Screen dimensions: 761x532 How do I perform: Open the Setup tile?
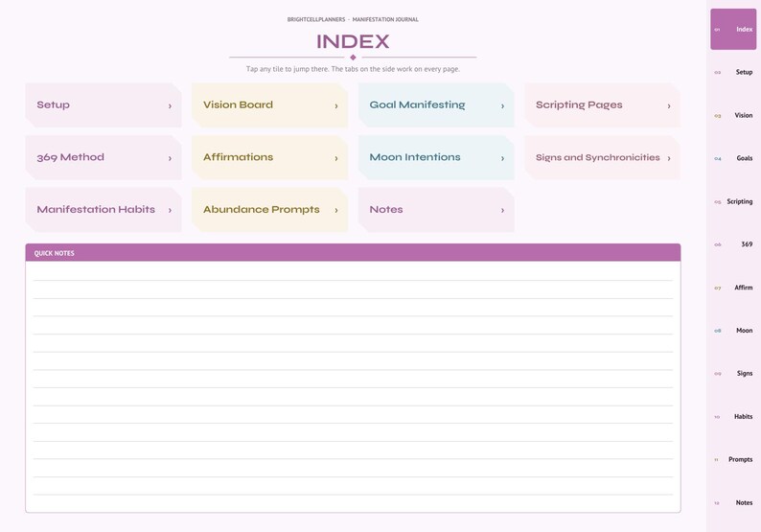[104, 105]
